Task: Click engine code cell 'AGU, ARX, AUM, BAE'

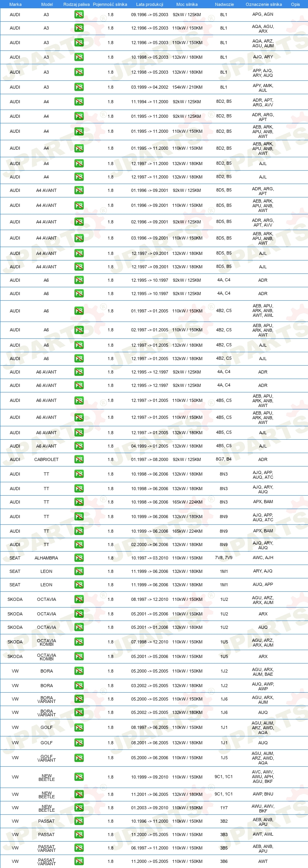Action: pyautogui.click(x=263, y=672)
